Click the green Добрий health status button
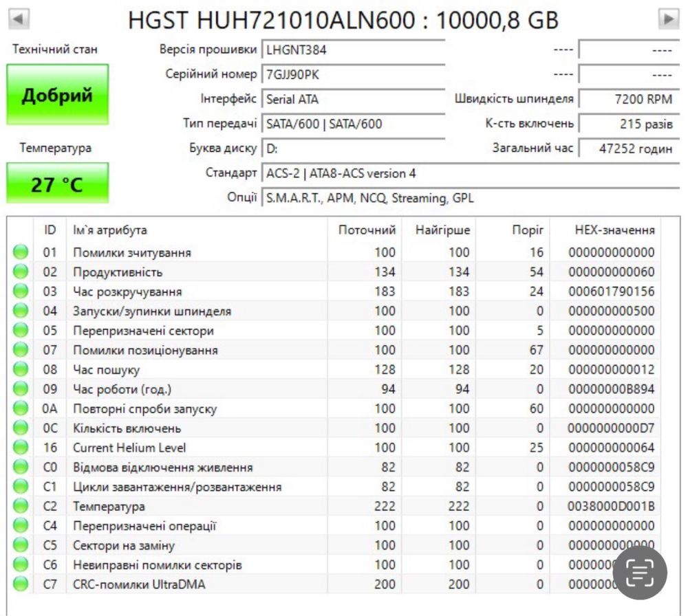The width and height of the screenshot is (688, 616). coord(58,95)
